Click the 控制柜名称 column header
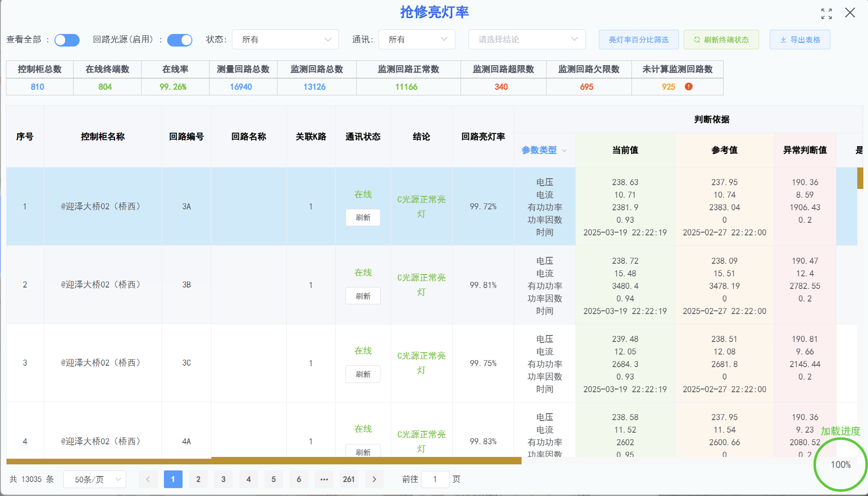Viewport: 868px width, 496px height. tap(103, 137)
